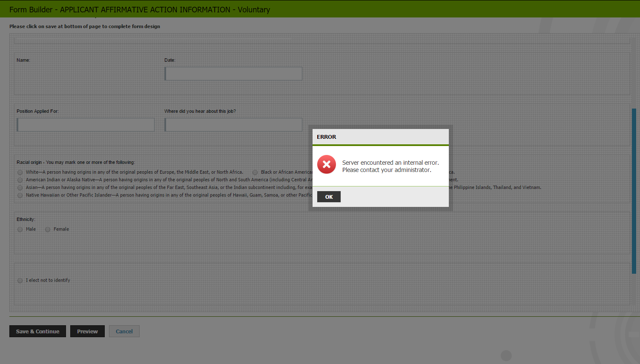Choose American Indian or Alaska Native radio
The width and height of the screenshot is (640, 364).
point(20,180)
